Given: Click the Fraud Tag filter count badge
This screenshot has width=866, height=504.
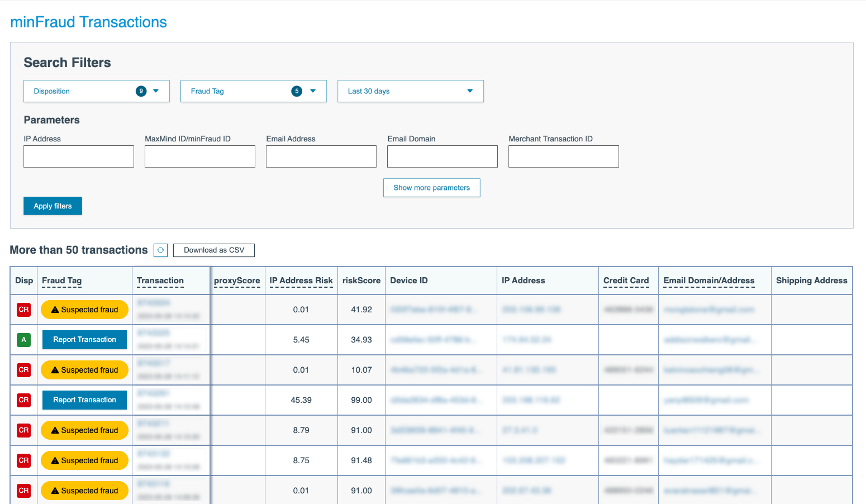Looking at the screenshot, I should pos(297,91).
